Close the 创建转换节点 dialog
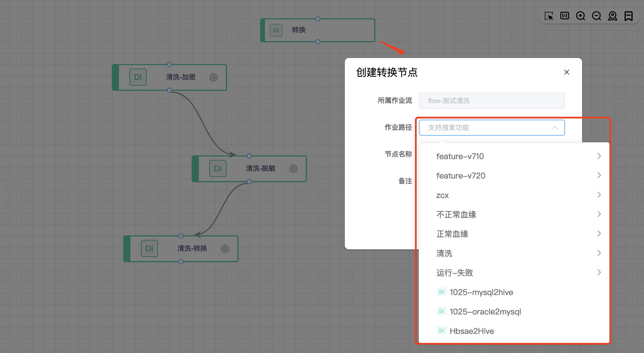This screenshot has width=644, height=353. (566, 72)
